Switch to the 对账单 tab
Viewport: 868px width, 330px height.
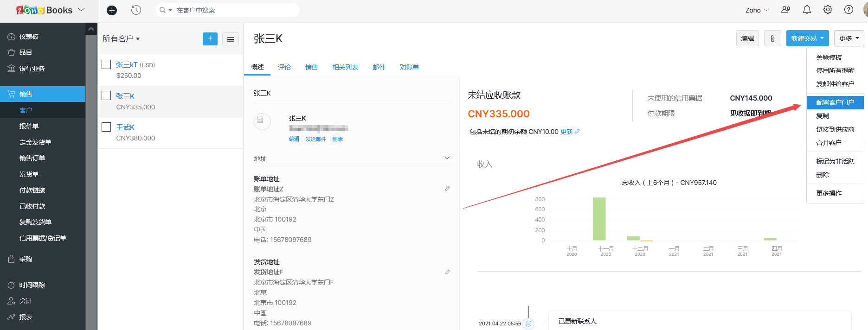point(409,67)
